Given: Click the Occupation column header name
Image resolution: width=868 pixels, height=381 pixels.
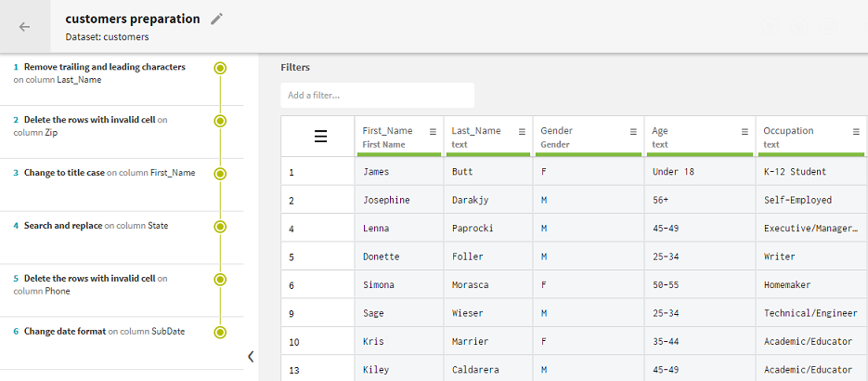Looking at the screenshot, I should point(788,131).
